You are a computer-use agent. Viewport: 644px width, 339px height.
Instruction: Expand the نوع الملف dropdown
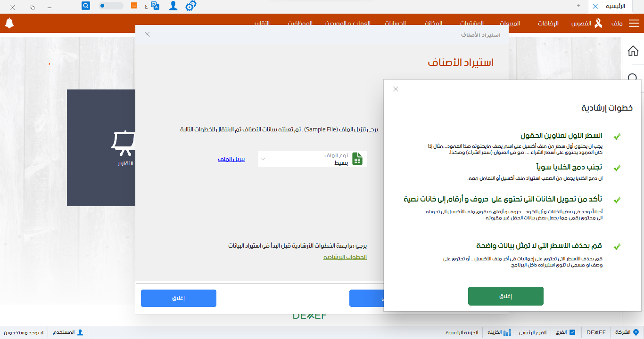(x=263, y=159)
